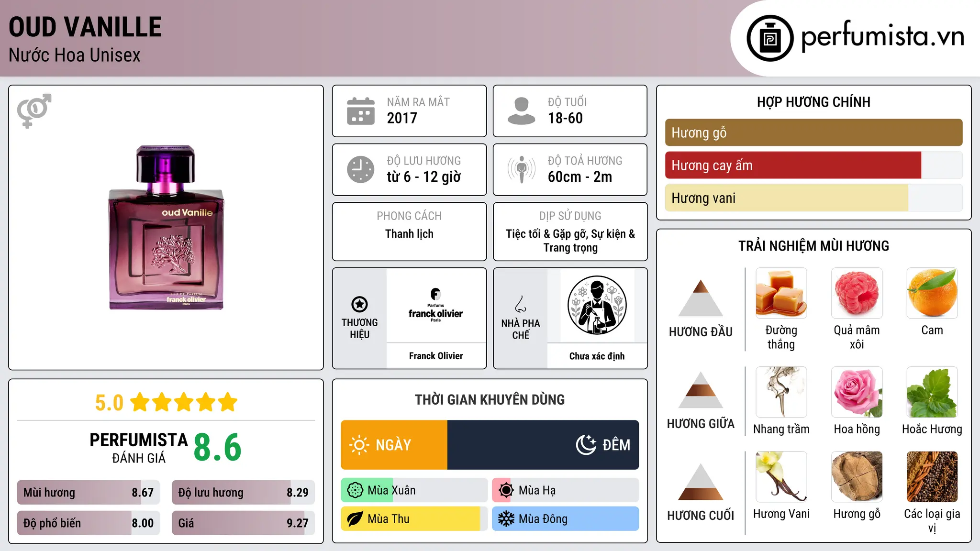Click the star badge icon above THƯƠNG HIỆU
Screen dimensions: 980x551
(x=359, y=304)
